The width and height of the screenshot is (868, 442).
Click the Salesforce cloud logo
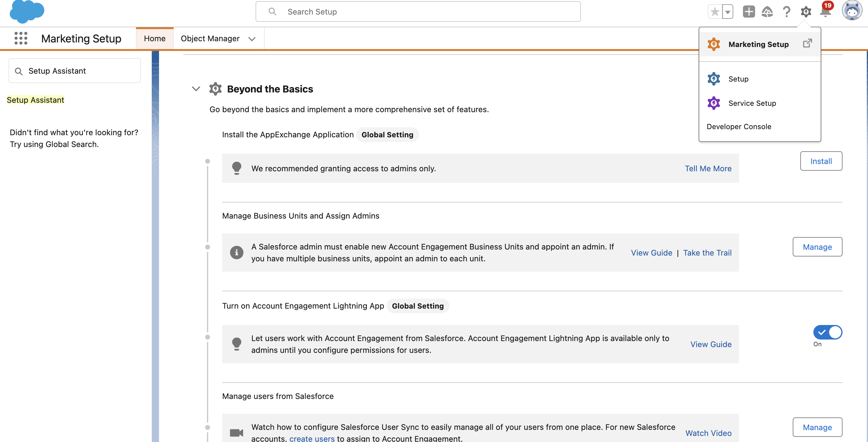point(27,12)
